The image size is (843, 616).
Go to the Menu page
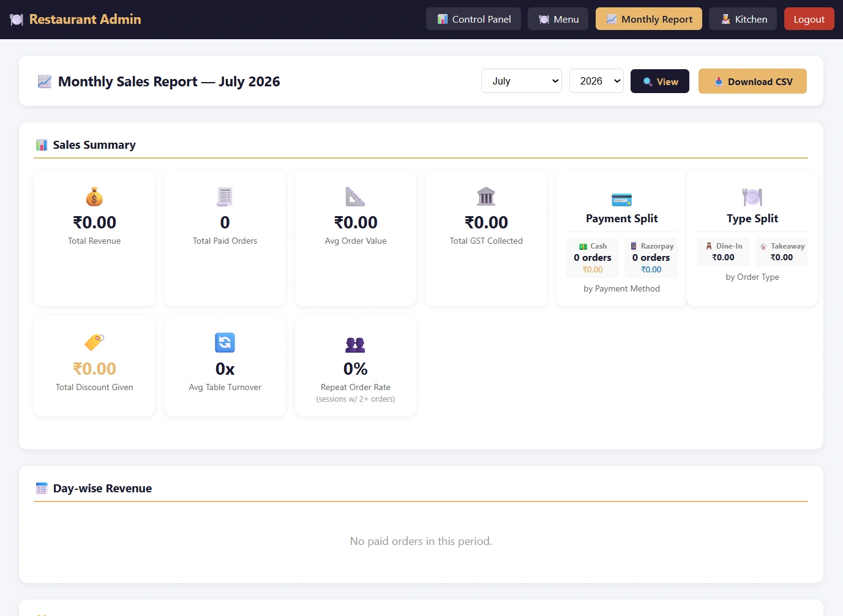click(x=558, y=19)
